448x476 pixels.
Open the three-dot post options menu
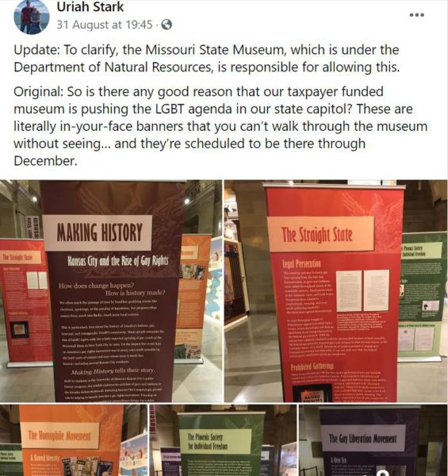click(416, 15)
